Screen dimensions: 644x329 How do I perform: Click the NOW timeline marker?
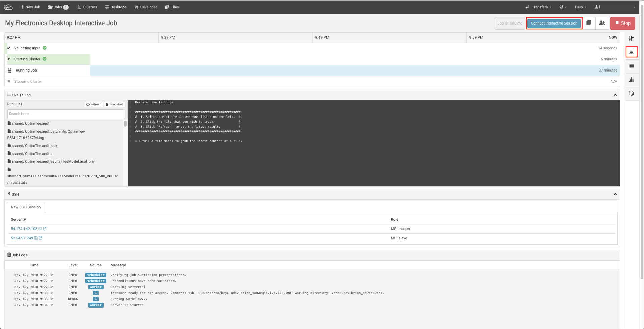[x=613, y=37]
